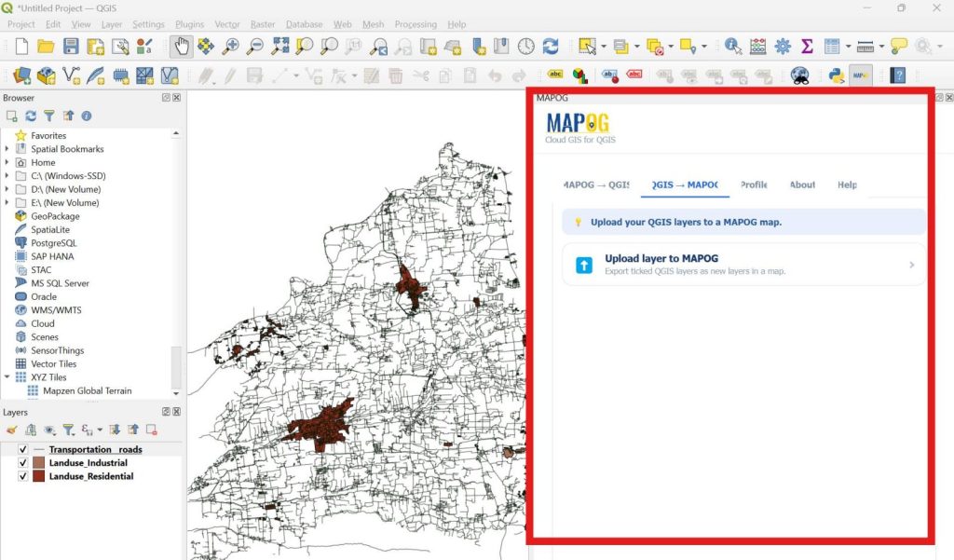The height and width of the screenshot is (560, 954).
Task: Collapse the XYZ Tiles tree node
Action: pyautogui.click(x=7, y=376)
